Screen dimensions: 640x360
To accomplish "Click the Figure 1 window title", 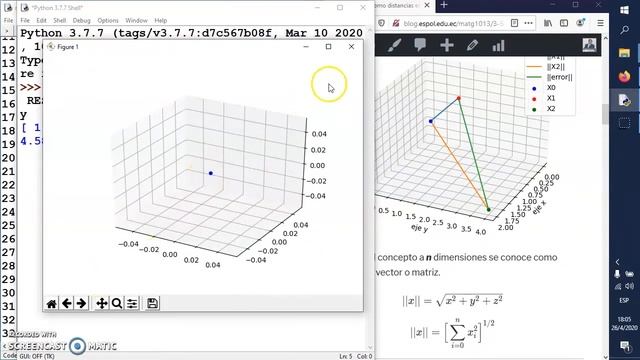I will click(68, 47).
